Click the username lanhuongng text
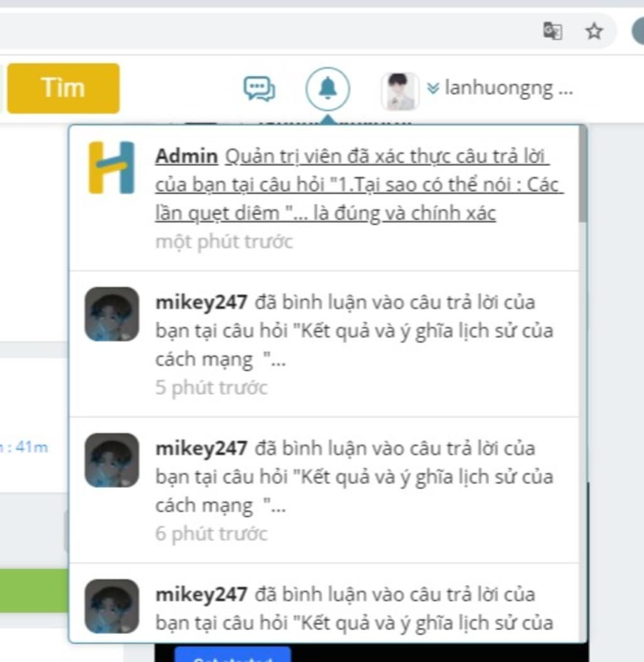The image size is (644, 662). (506, 89)
